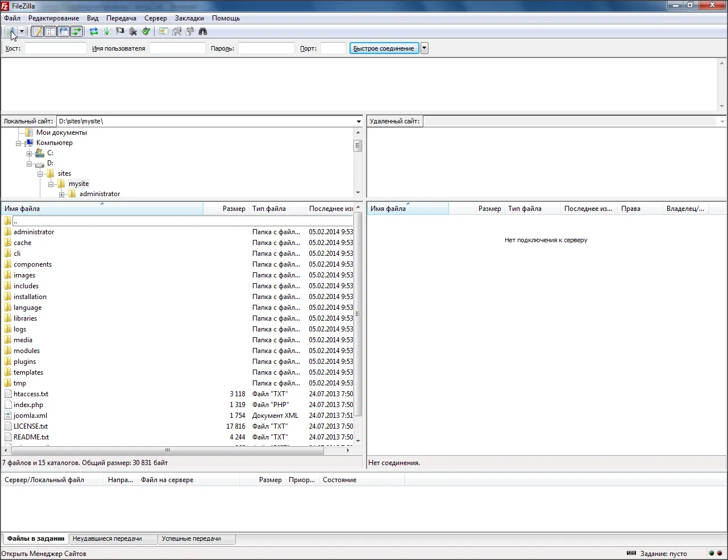Click the remote pane Владелец column header

click(686, 209)
